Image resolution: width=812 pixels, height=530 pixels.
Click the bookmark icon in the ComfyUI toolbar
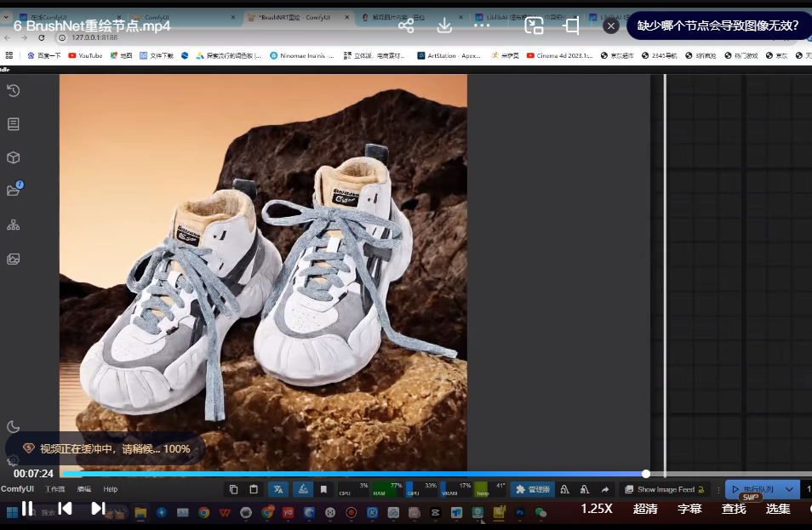(323, 489)
